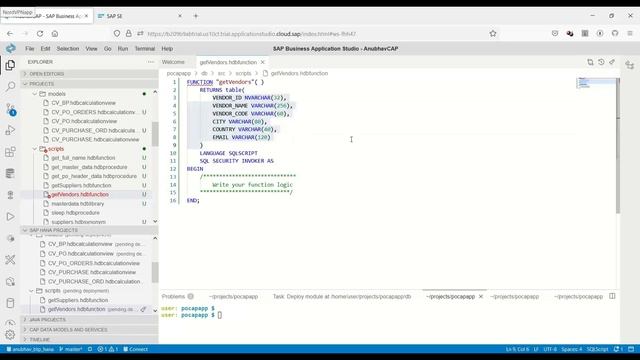Open the Explorer view in activity bar
Screen dimensions: 640x360
pyautogui.click(x=10, y=65)
